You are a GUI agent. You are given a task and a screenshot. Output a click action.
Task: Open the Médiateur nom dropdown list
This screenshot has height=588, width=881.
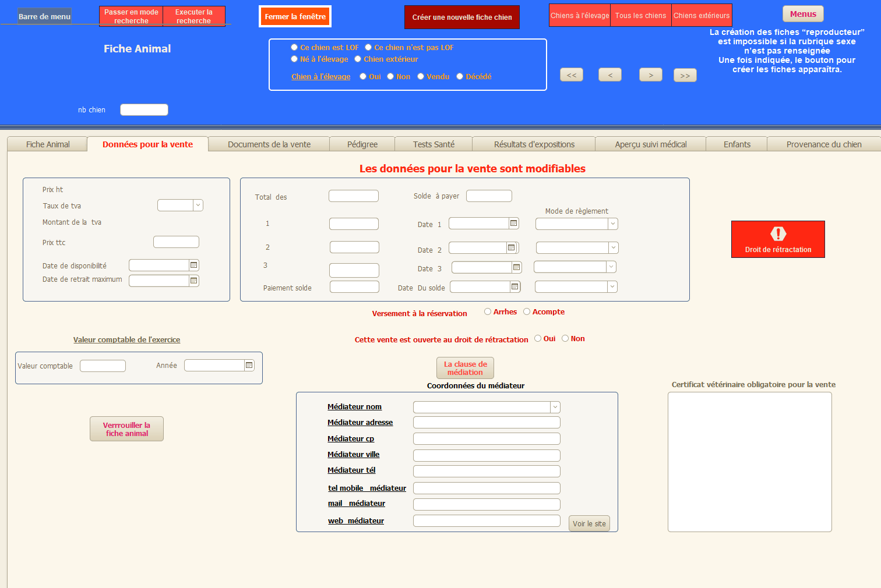555,407
